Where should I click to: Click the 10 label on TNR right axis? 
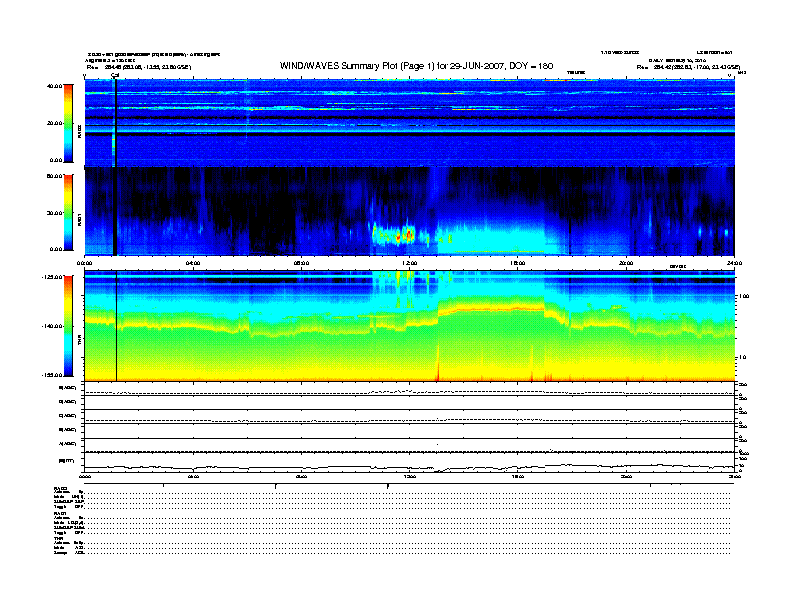pos(741,358)
